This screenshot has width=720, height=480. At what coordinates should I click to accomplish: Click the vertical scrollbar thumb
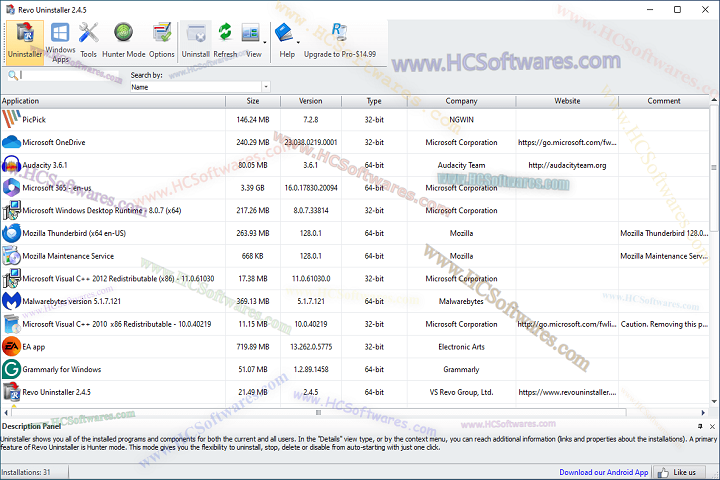[714, 168]
